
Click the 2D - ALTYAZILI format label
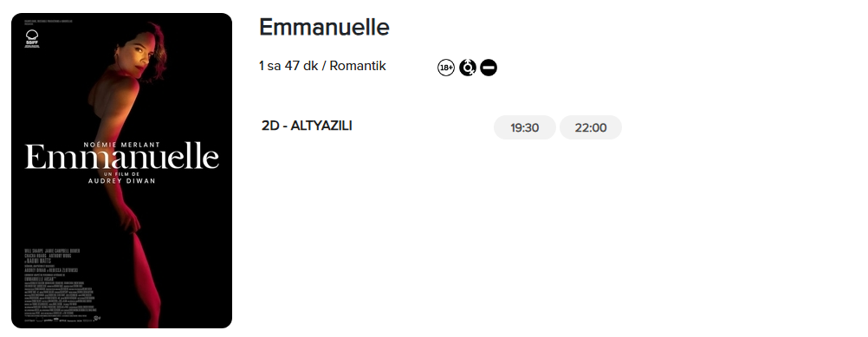pos(307,126)
